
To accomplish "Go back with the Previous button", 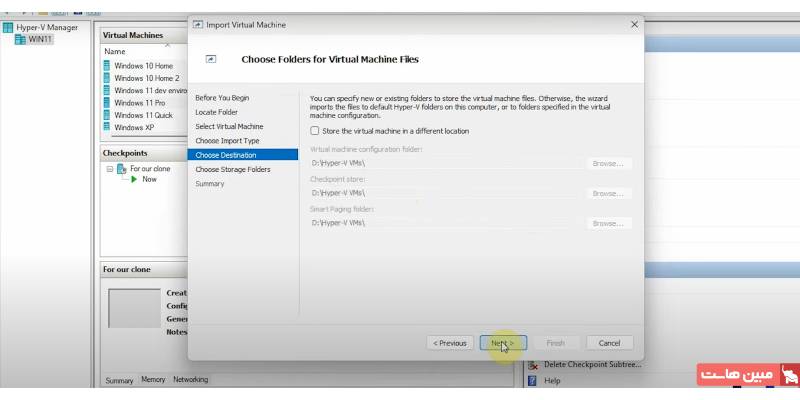I will (x=449, y=343).
